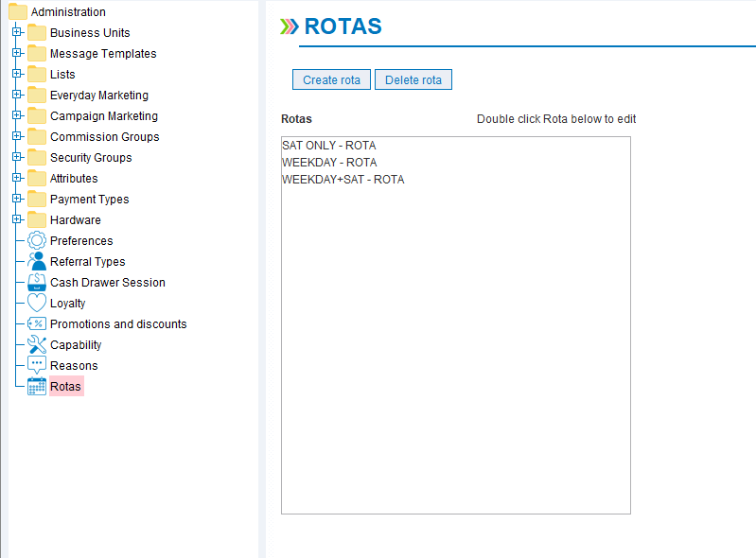Select Security Groups tree label
This screenshot has height=558, width=756.
(x=91, y=157)
